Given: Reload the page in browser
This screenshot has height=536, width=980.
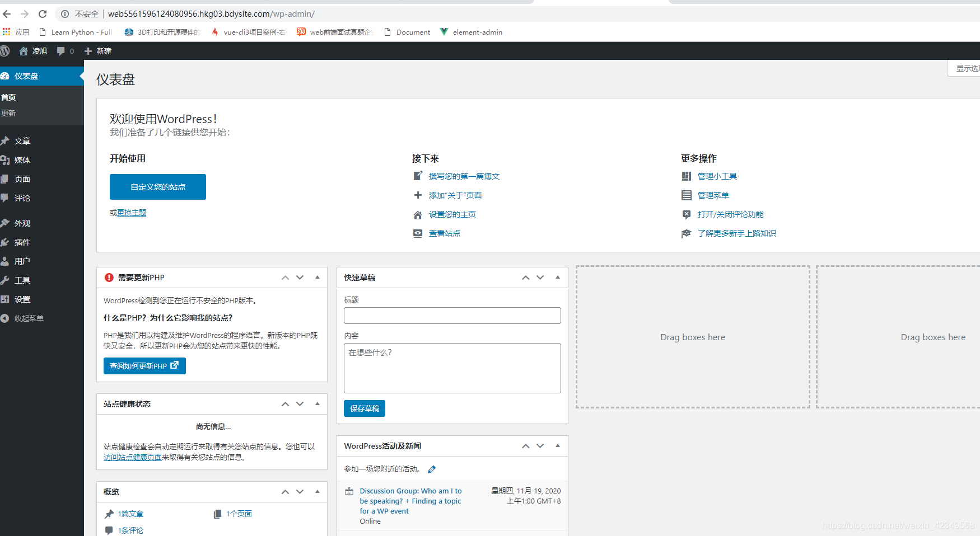Looking at the screenshot, I should click(43, 13).
